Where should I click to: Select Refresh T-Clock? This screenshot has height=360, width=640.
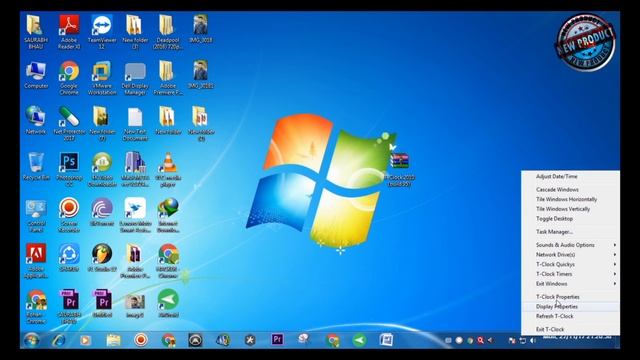pyautogui.click(x=571, y=316)
